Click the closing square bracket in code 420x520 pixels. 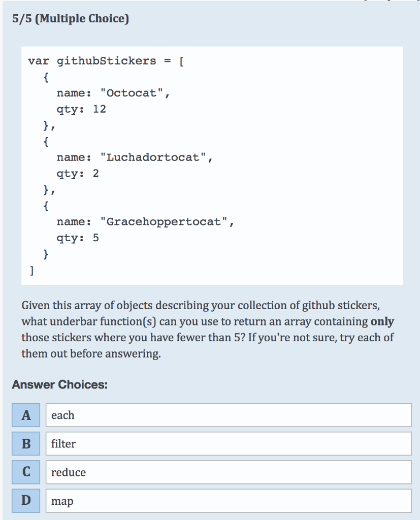[x=31, y=270]
